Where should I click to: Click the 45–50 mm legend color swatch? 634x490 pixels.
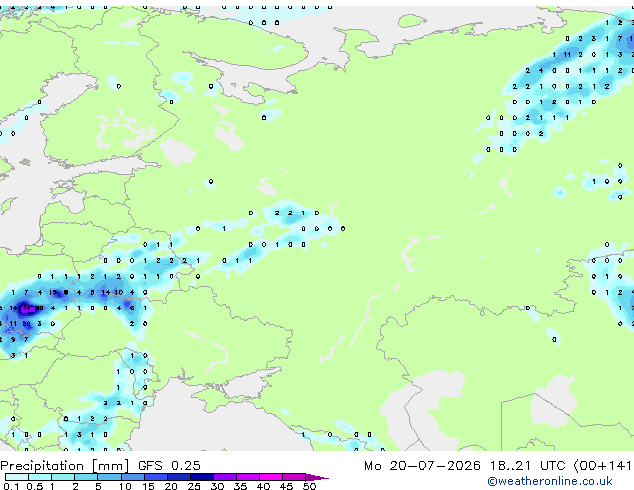click(294, 477)
